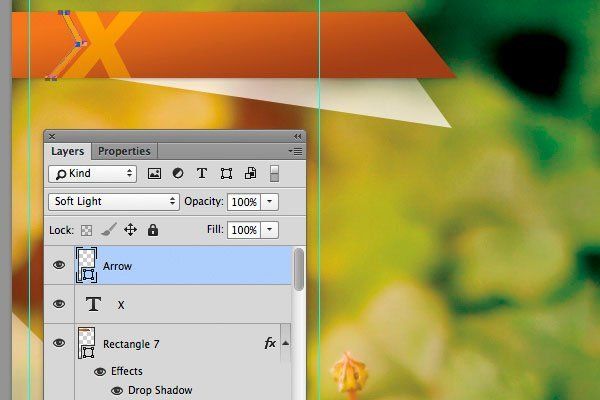The image size is (600, 400).
Task: Open the Layers panel flyout menu
Action: 295,152
